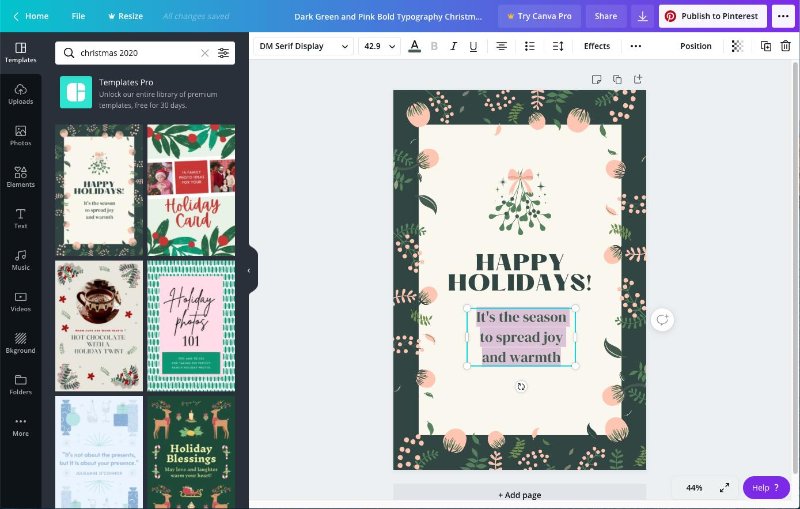Select the Holiday Card template
This screenshot has width=800, height=509.
tap(191, 190)
